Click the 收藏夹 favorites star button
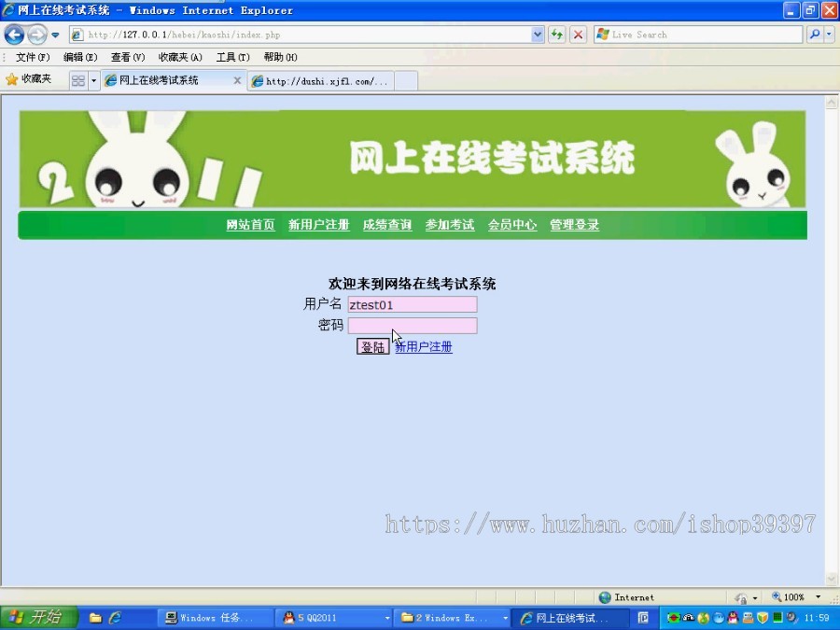 pos(28,79)
